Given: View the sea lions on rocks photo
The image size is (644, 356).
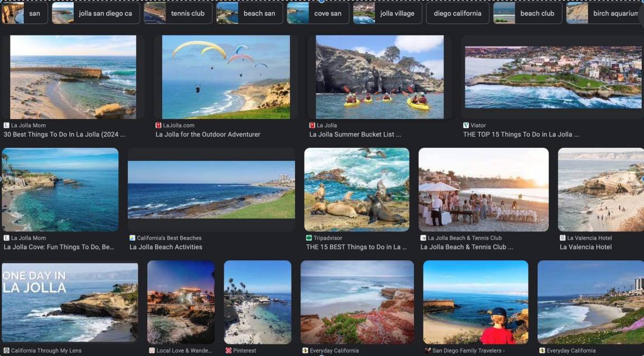Looking at the screenshot, I should coord(357,189).
